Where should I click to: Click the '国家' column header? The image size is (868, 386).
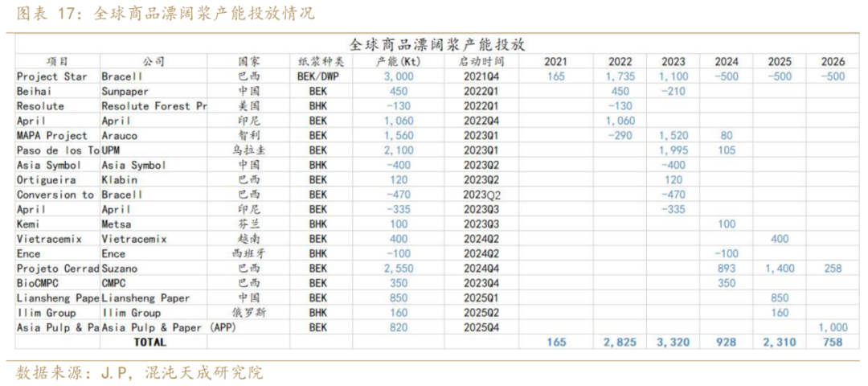tap(248, 61)
